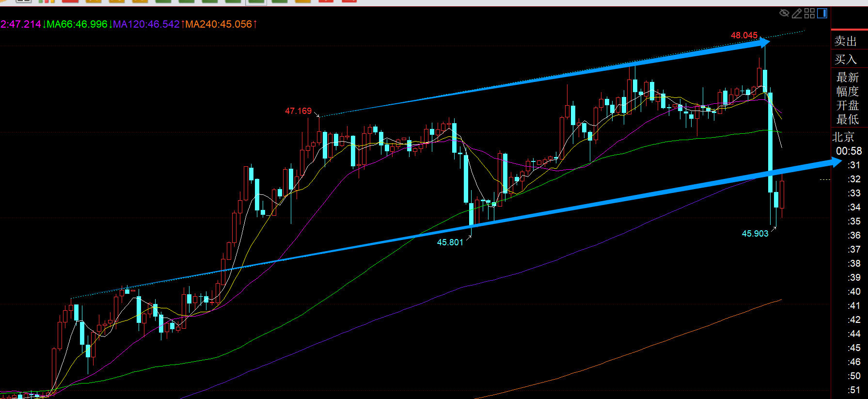Click the MA66:46.996 indicator label

click(x=77, y=24)
